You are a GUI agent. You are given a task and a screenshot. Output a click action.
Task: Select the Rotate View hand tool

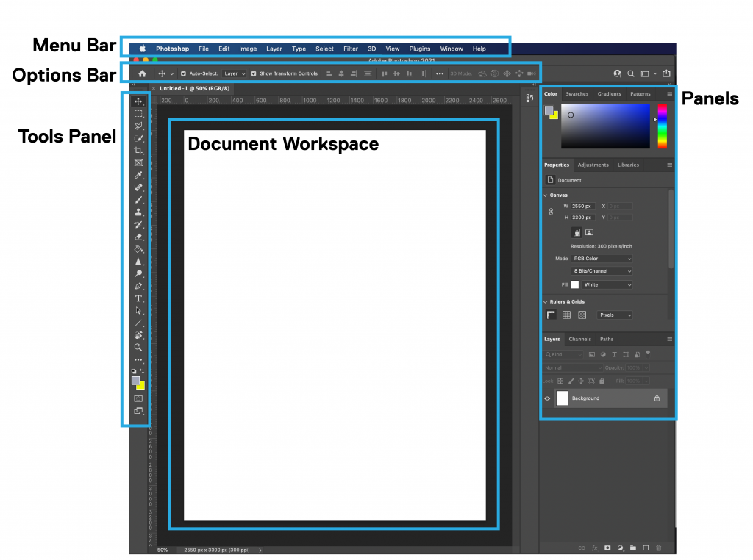(138, 335)
